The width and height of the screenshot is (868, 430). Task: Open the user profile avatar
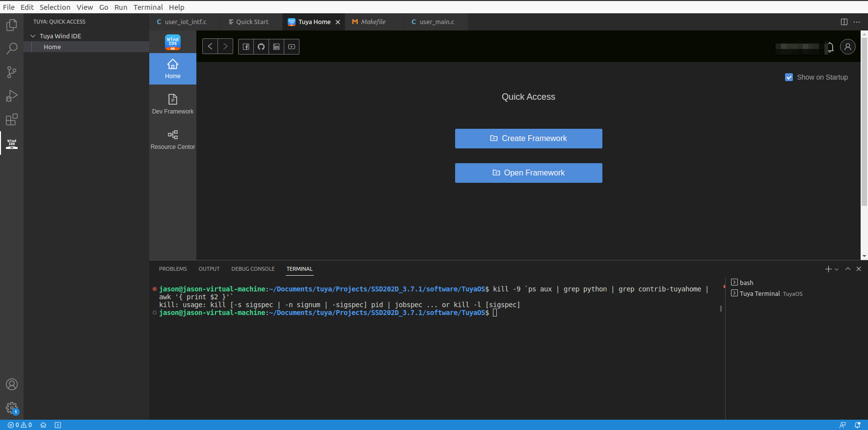848,47
